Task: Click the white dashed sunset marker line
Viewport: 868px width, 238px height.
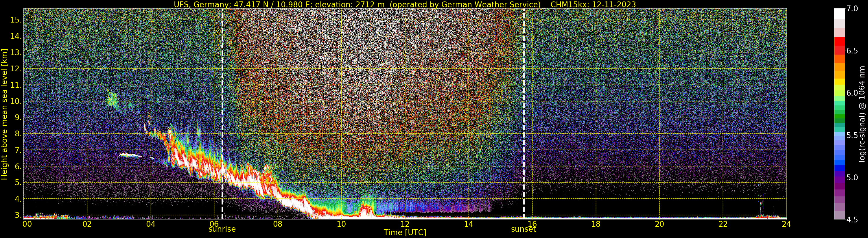Action: point(524,114)
